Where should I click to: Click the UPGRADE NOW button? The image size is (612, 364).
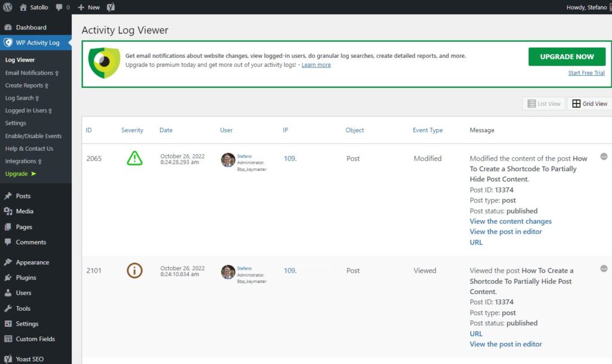coord(567,57)
